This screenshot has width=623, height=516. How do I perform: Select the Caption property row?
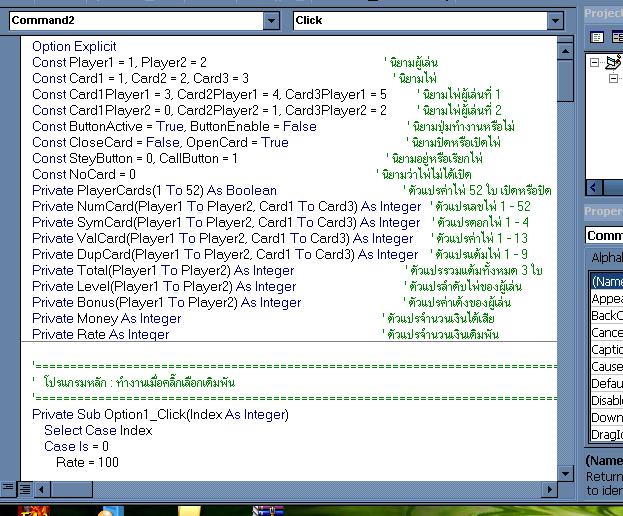pos(607,350)
